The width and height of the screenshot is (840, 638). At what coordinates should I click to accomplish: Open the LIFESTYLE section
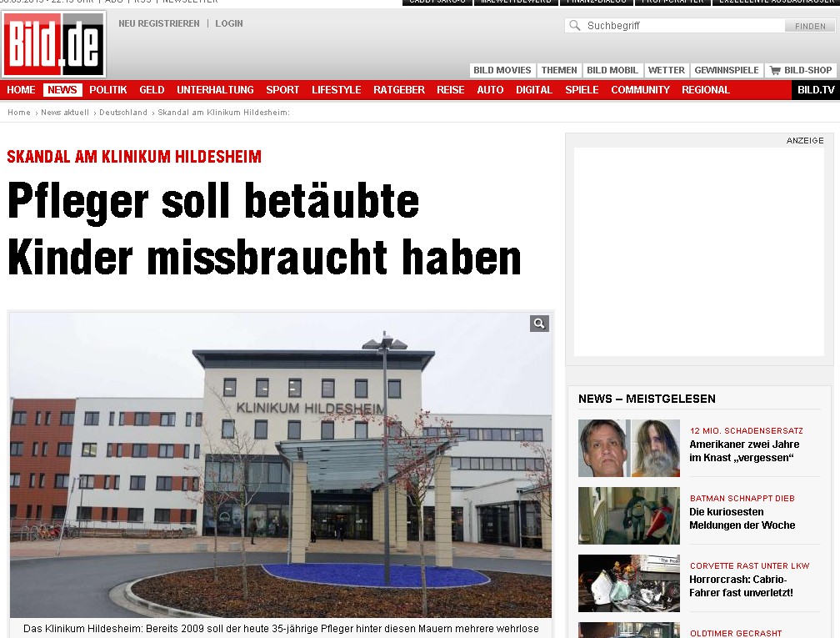337,90
